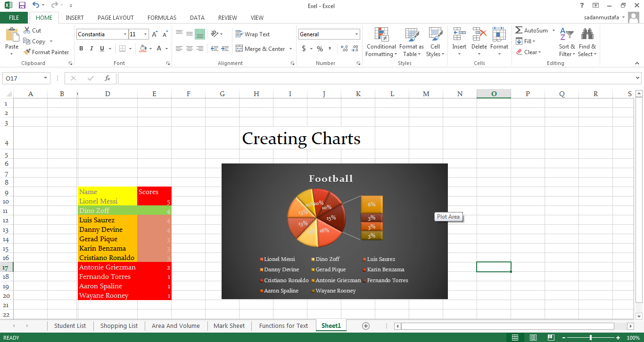Apply Percent Style to selection
The width and height of the screenshot is (644, 342).
coord(319,48)
